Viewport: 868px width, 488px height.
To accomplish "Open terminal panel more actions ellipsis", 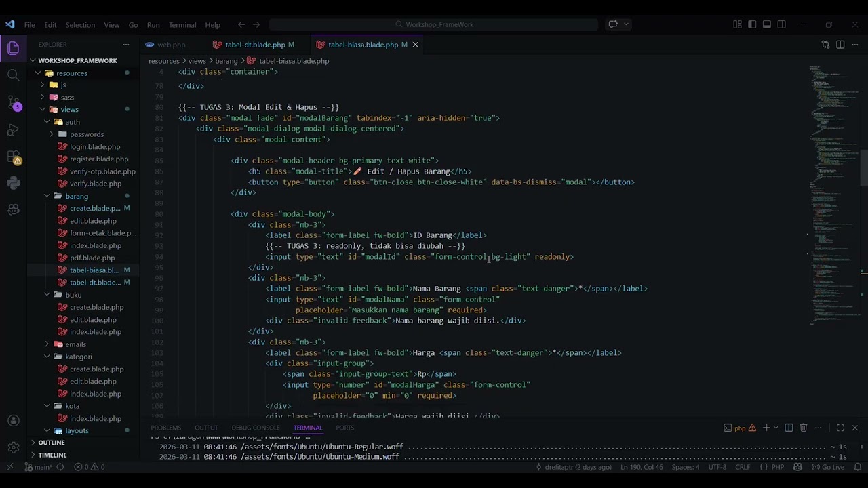I will click(819, 428).
